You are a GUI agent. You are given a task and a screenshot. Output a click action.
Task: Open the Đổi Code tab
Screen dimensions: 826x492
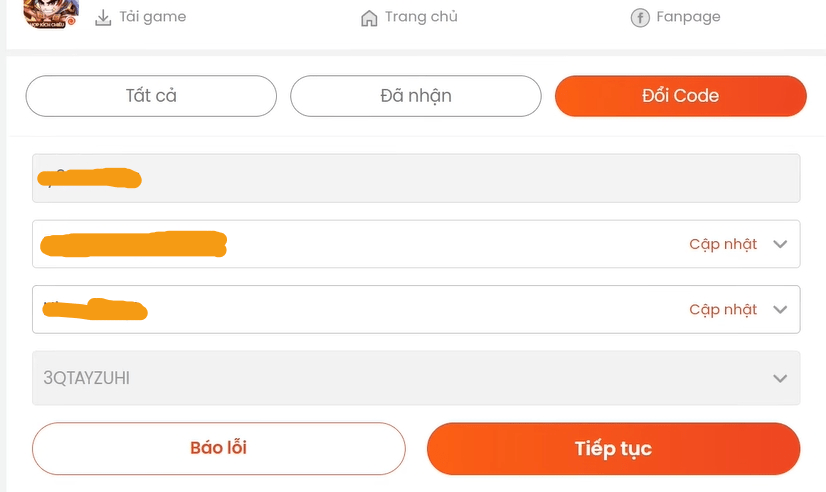point(680,96)
